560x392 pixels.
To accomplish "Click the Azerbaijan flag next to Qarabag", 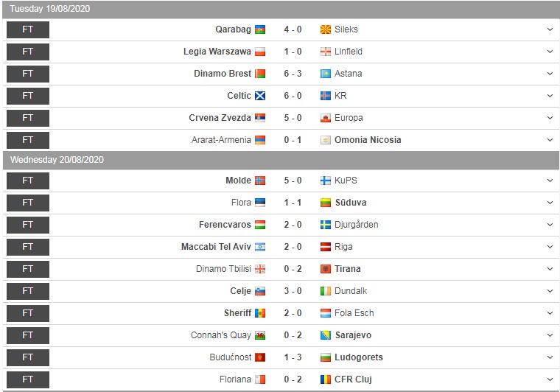I will (260, 29).
